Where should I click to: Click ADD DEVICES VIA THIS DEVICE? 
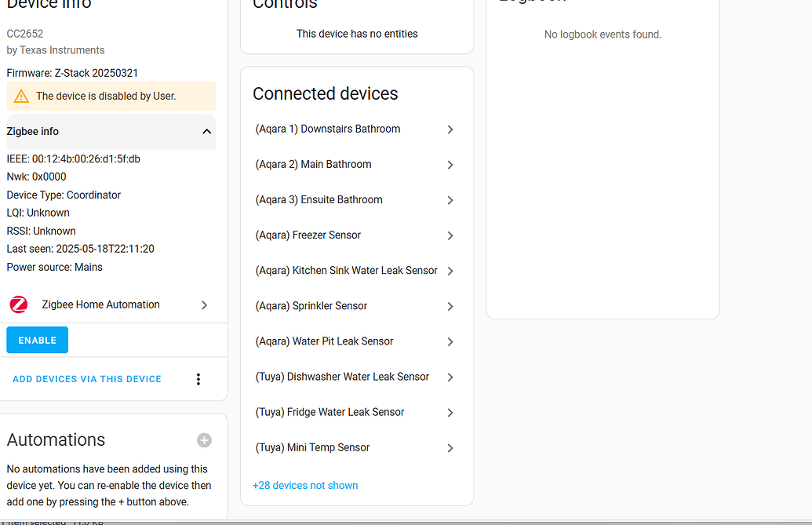point(87,379)
